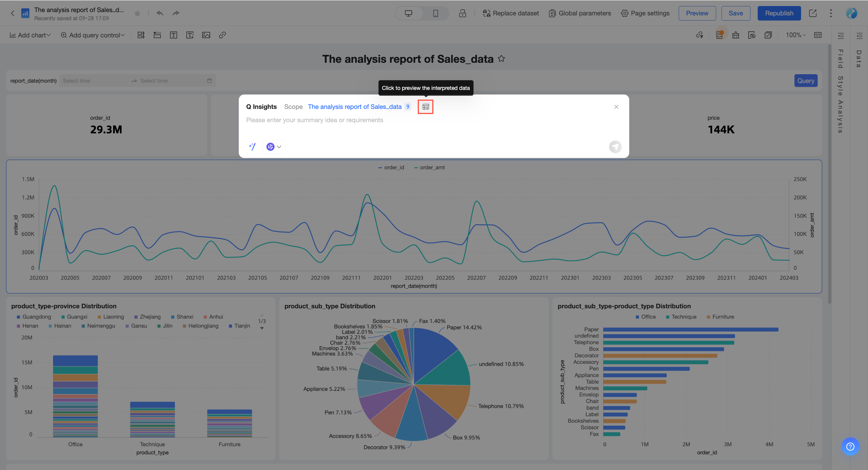
Task: Favorite the report with the star
Action: [x=137, y=13]
